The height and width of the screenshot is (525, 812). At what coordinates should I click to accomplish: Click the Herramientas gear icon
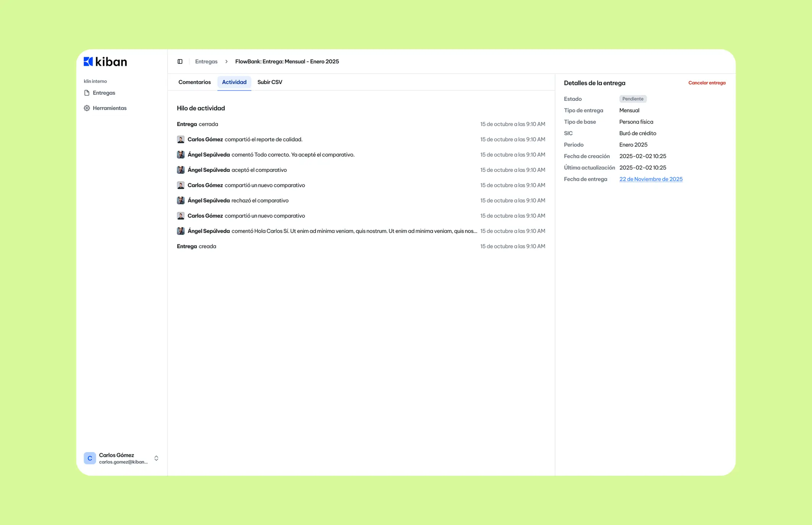(x=87, y=108)
